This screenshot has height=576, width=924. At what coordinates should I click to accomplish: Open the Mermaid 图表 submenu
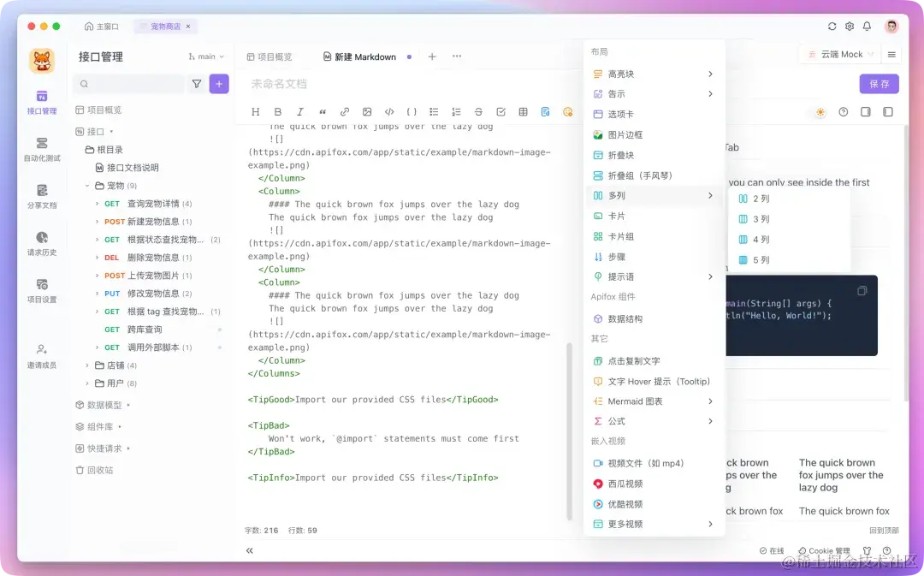tap(654, 401)
